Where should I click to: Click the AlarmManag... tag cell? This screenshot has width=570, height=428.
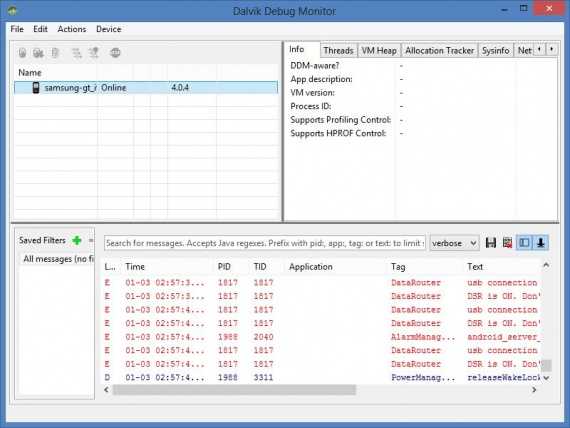point(423,337)
